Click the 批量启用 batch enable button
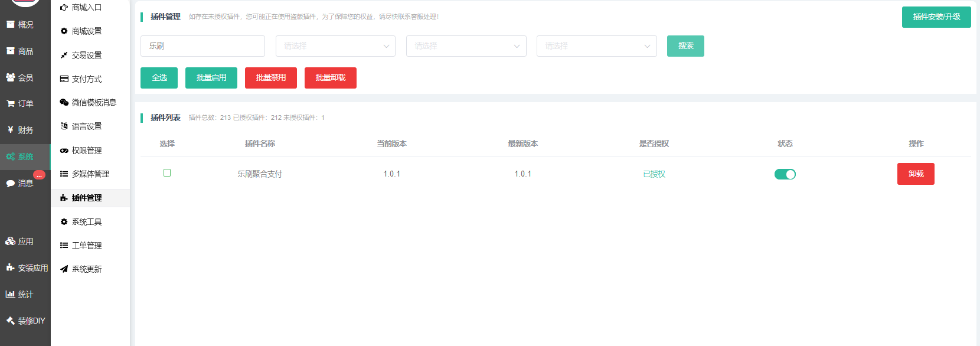 [x=211, y=78]
